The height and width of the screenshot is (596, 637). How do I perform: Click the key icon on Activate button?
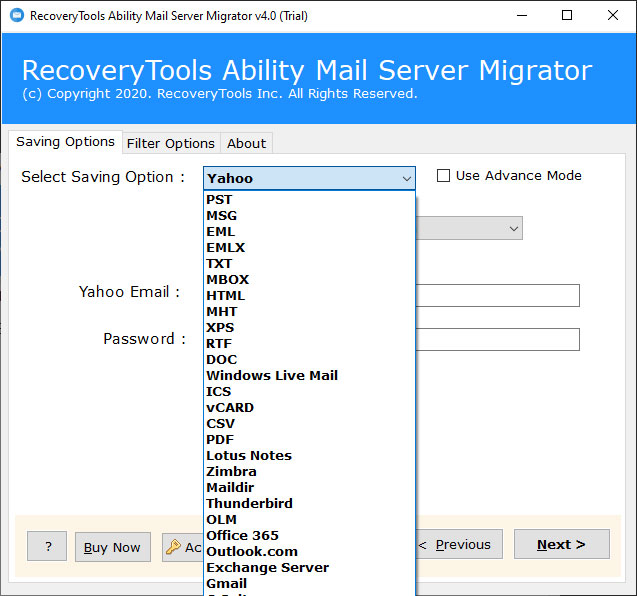click(173, 547)
